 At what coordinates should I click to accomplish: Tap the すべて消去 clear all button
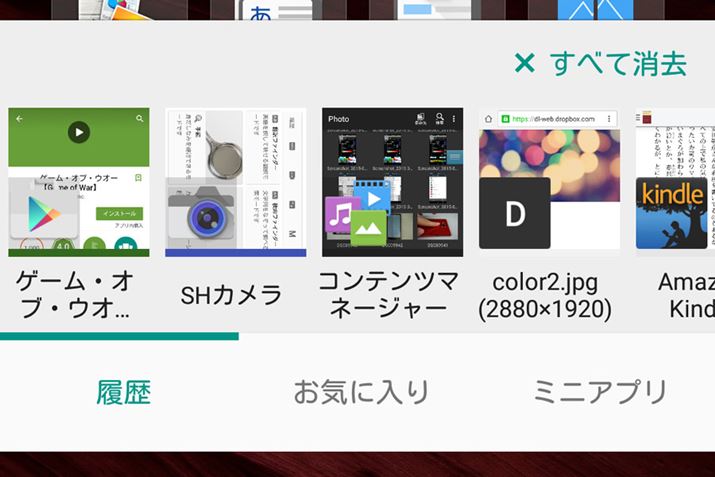point(617,64)
